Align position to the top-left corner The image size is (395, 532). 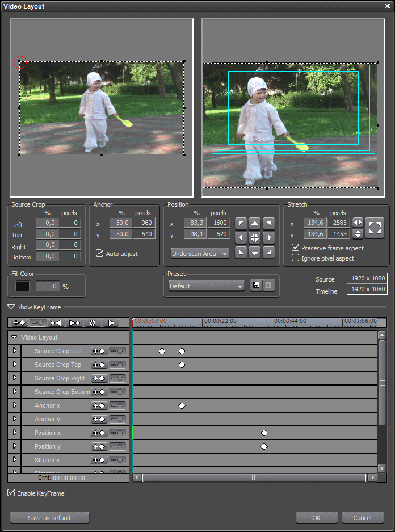click(x=241, y=223)
